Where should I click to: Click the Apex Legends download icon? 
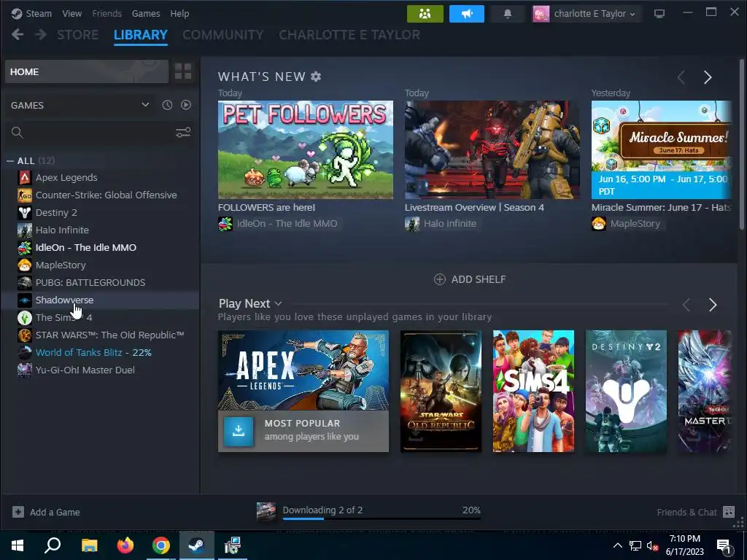click(x=239, y=431)
